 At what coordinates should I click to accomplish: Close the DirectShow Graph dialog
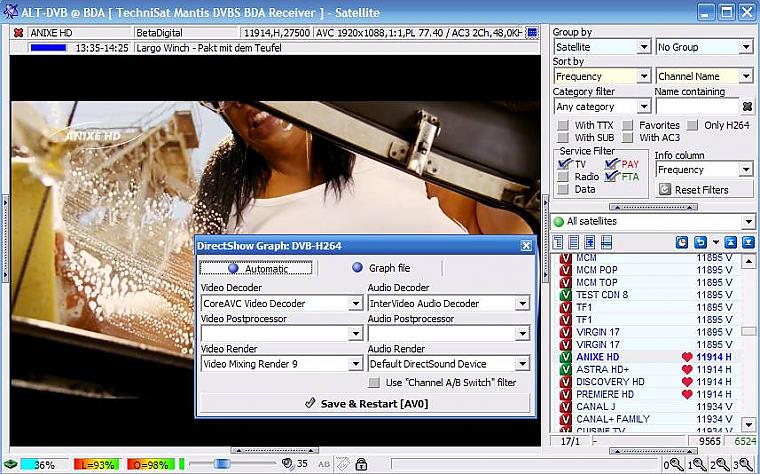[526, 246]
